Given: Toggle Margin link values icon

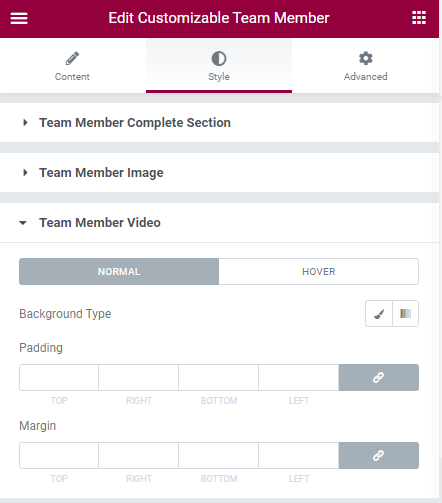Looking at the screenshot, I should [x=379, y=455].
